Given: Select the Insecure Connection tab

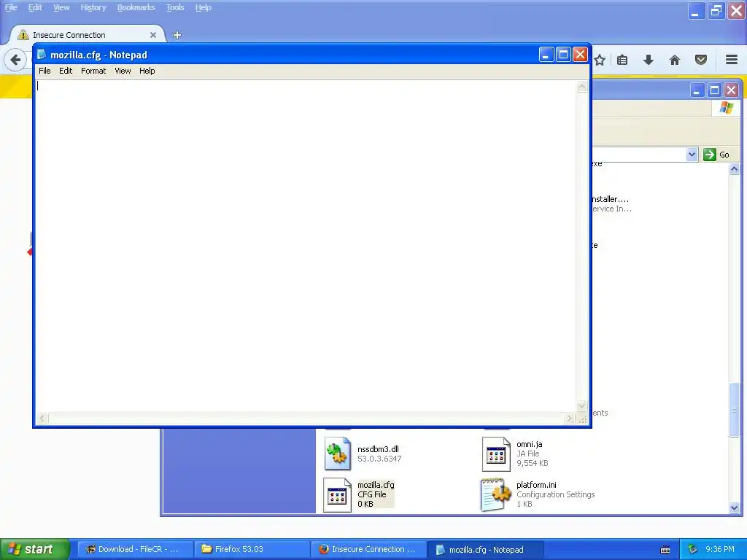Looking at the screenshot, I should click(88, 35).
